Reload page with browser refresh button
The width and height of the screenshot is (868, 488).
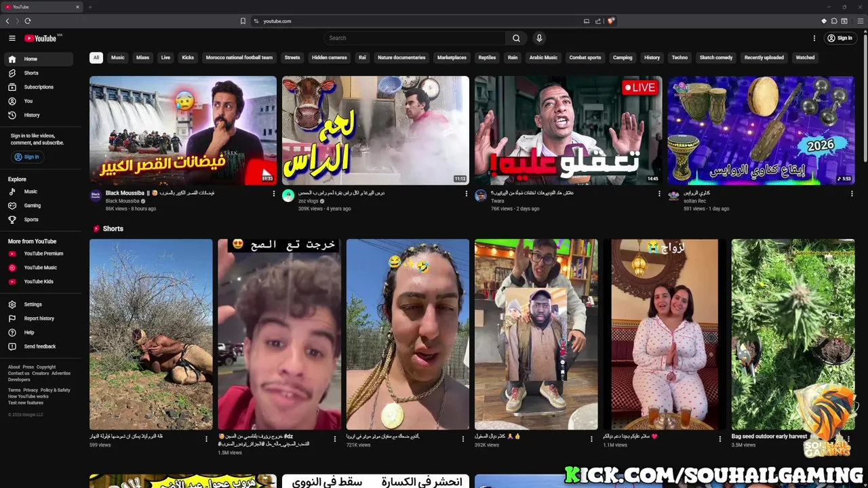click(28, 21)
